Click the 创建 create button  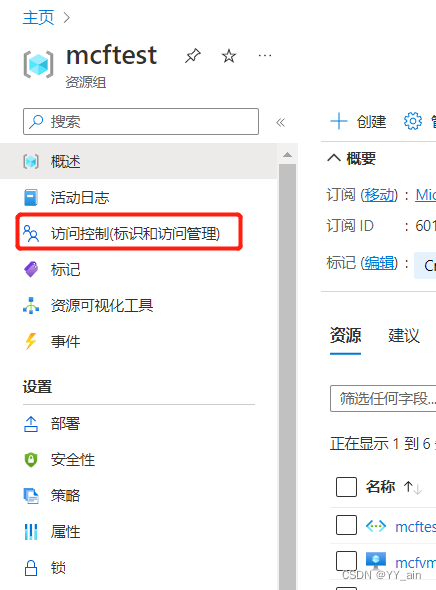point(358,121)
